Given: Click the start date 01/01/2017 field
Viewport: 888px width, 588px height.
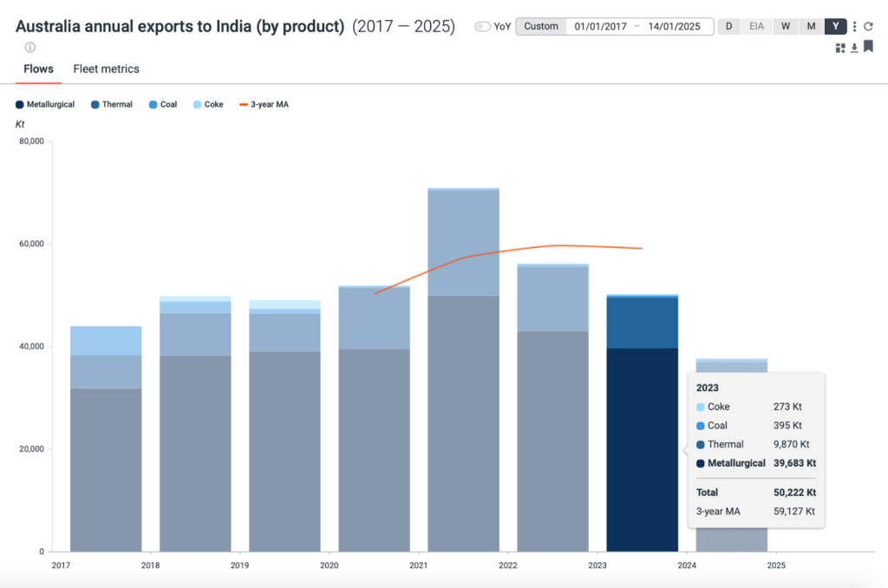Looking at the screenshot, I should 600,26.
